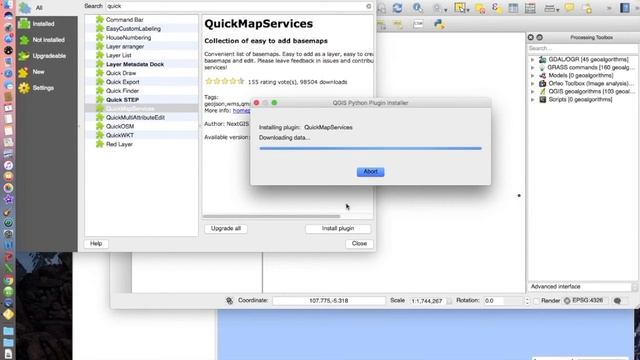The height and width of the screenshot is (360, 640).
Task: Click the Processing Toolbox close icon
Action: [531, 37]
